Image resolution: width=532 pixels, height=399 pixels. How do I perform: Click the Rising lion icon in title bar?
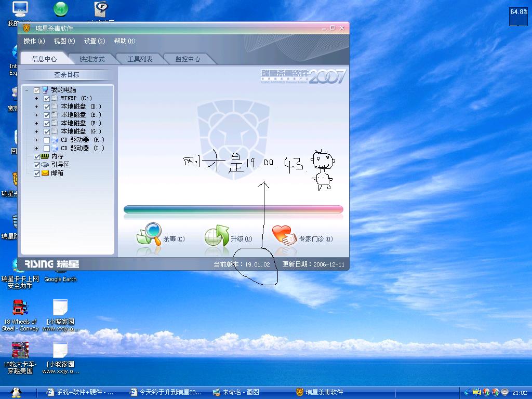pyautogui.click(x=26, y=28)
